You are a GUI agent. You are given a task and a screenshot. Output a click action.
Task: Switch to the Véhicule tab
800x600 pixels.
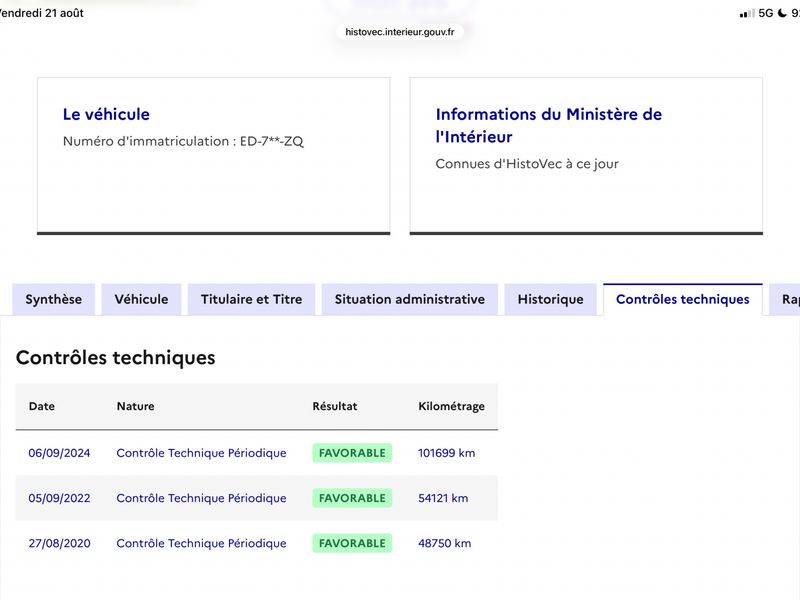pyautogui.click(x=141, y=299)
